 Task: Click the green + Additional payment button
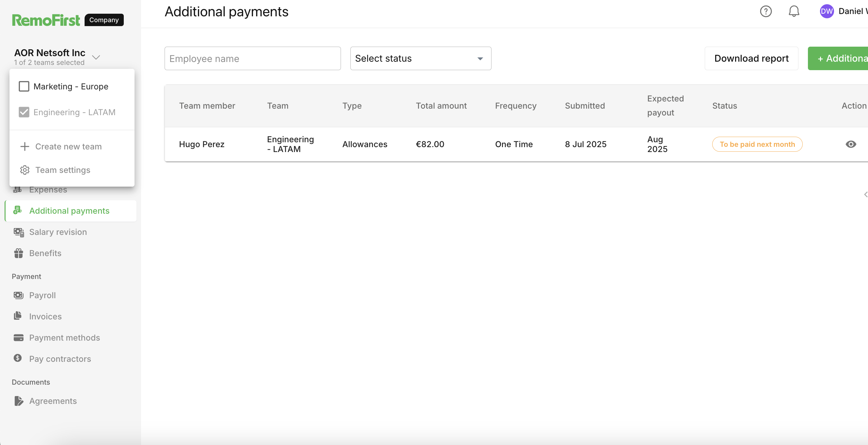pos(838,59)
